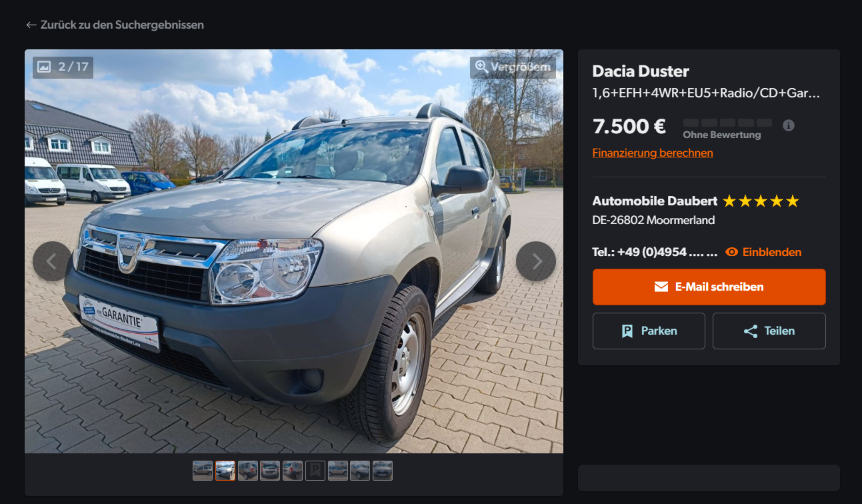
Task: Select the last thumbnail showing car front
Action: tap(383, 471)
